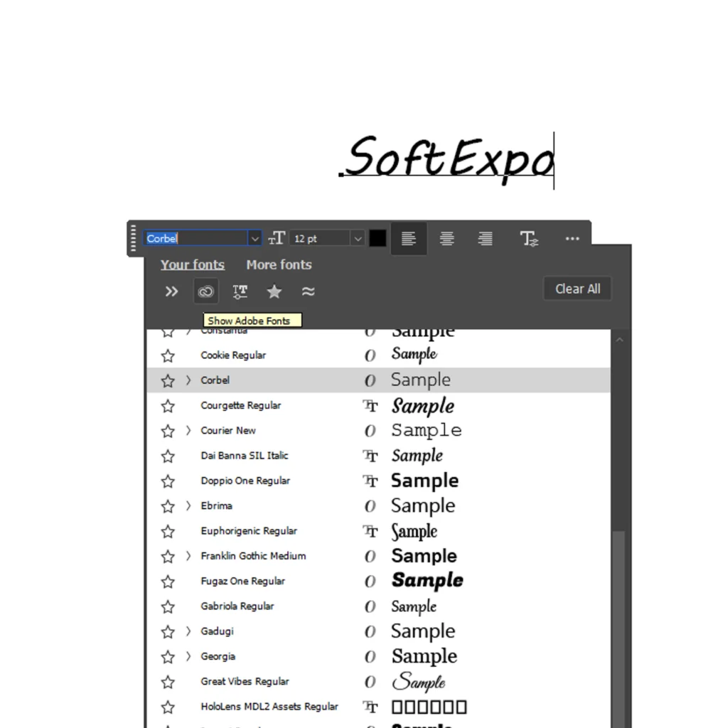This screenshot has height=728, width=708.
Task: Switch to the More fonts tab
Action: pyautogui.click(x=279, y=264)
